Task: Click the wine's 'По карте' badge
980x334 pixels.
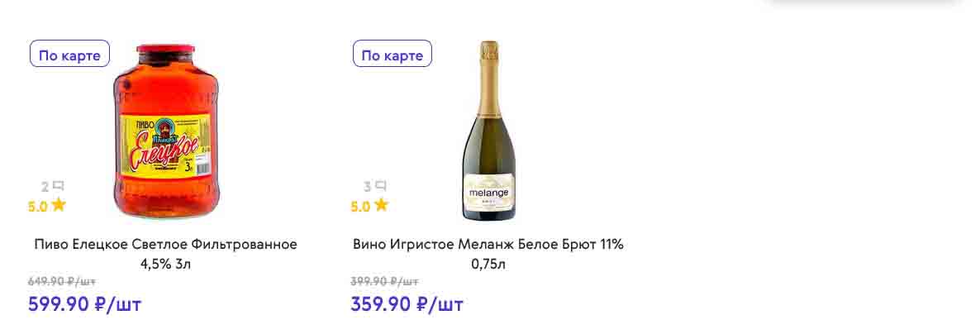Action: (392, 55)
